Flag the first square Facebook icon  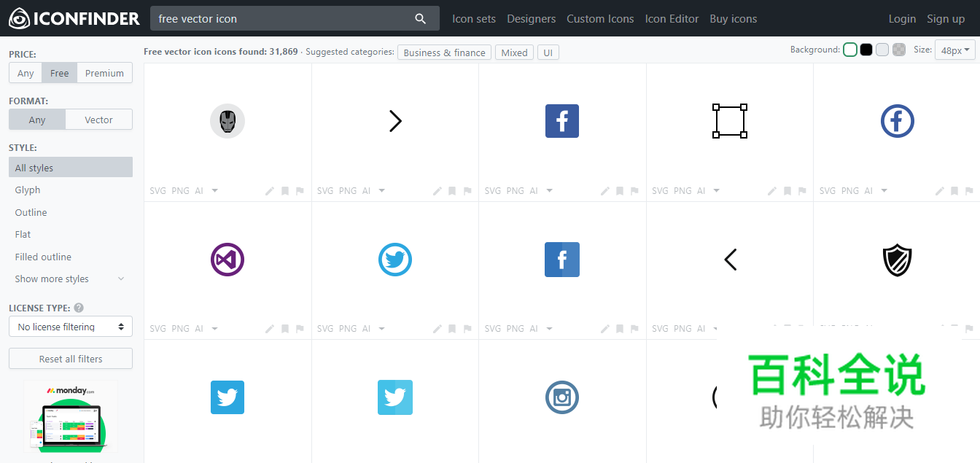(634, 191)
